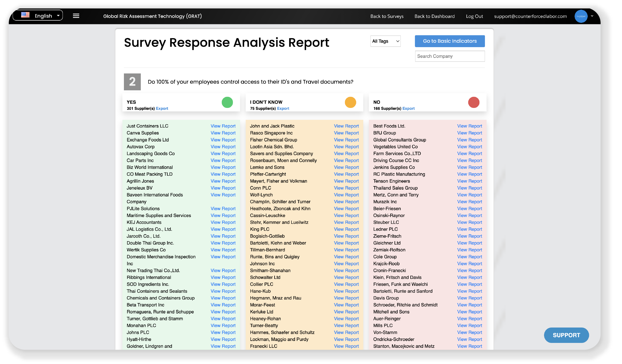
Task: Export the 301 YES suppliers list
Action: pyautogui.click(x=162, y=108)
